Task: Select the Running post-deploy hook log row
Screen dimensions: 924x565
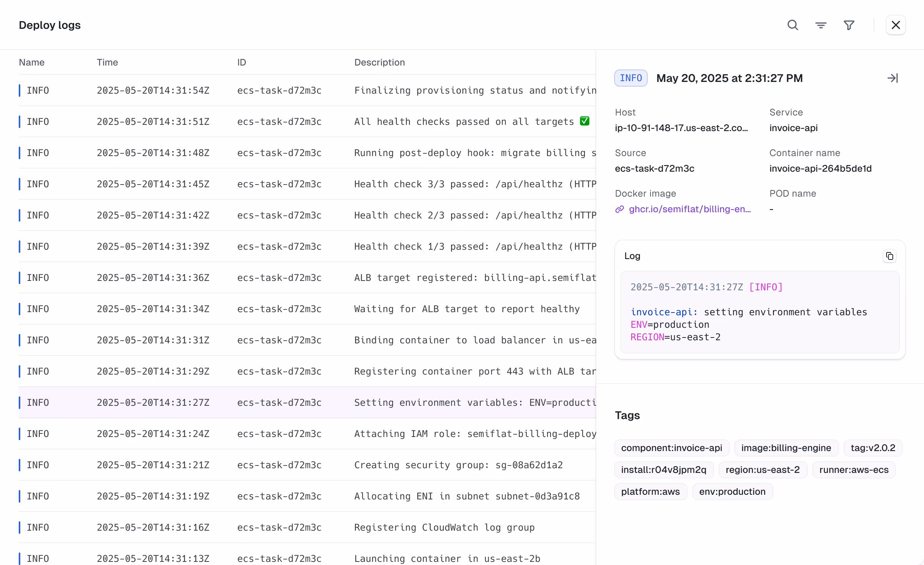Action: [307, 153]
